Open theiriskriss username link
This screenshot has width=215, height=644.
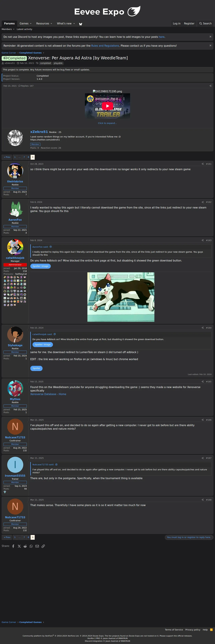[x=15, y=182]
